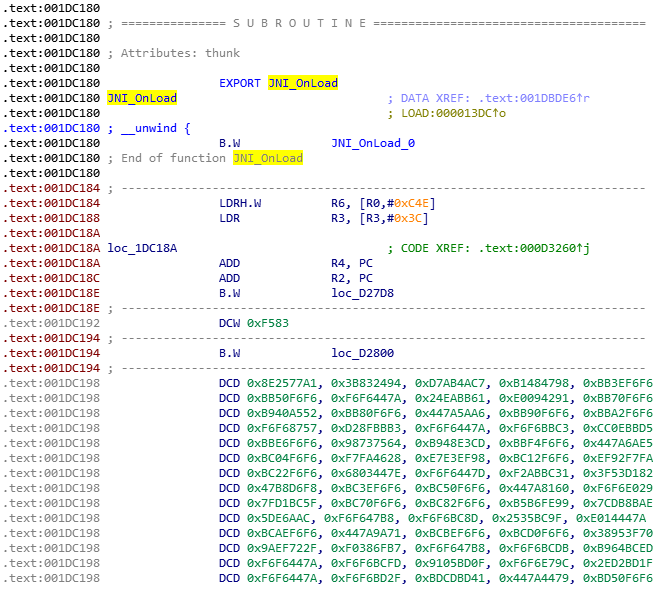Follow branch target loc_D27D8
This screenshot has height=590, width=658.
click(x=363, y=293)
